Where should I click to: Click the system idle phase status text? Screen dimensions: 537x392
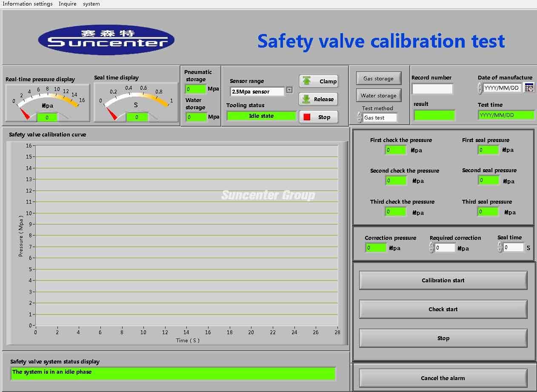[52, 372]
